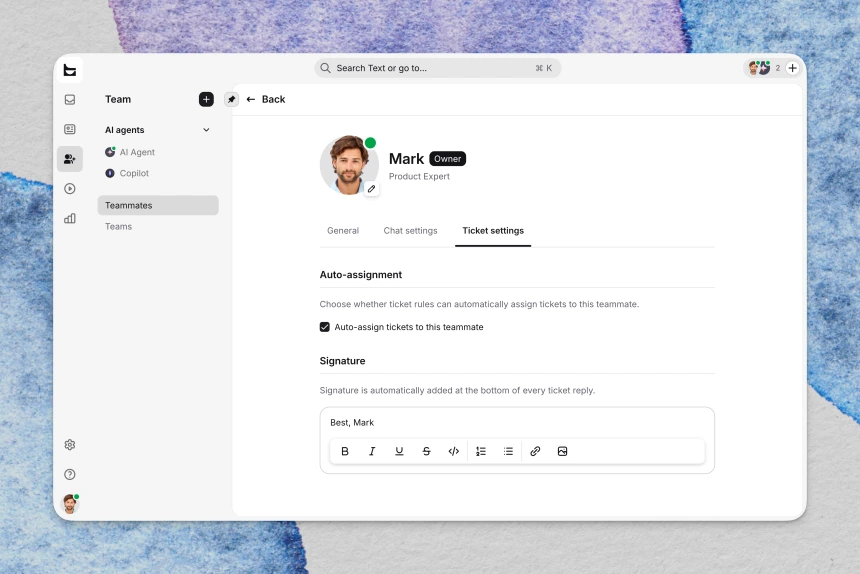Click in the search text field
The height and width of the screenshot is (574, 860).
coord(438,68)
